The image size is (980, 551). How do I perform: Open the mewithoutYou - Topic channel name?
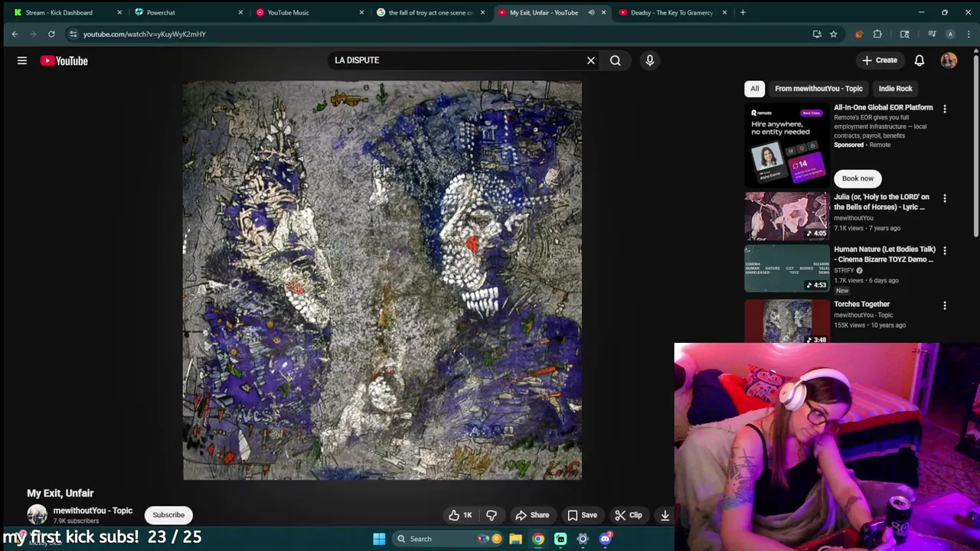click(93, 510)
